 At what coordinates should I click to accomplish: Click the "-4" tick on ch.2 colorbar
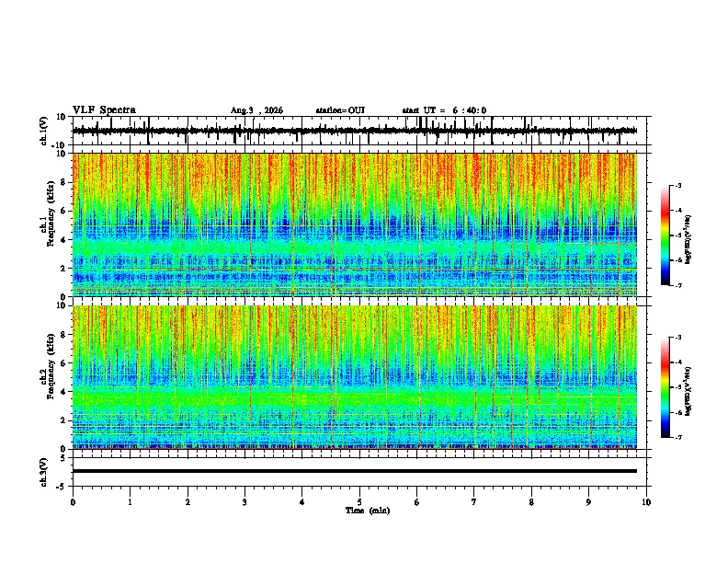tap(678, 362)
